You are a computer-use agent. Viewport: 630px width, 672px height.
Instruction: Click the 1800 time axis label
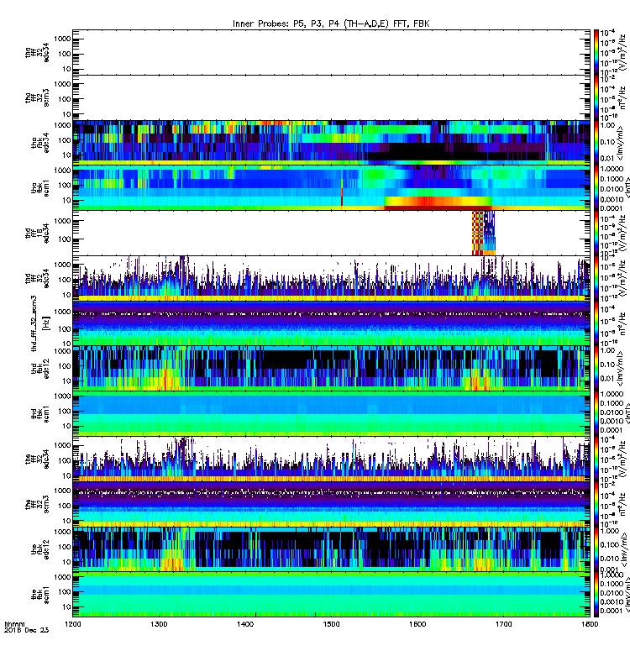tap(590, 624)
